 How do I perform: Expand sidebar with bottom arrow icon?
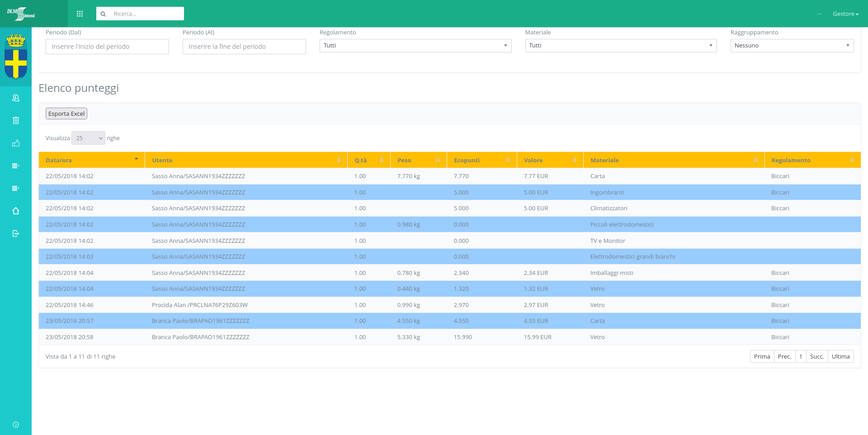[16, 425]
